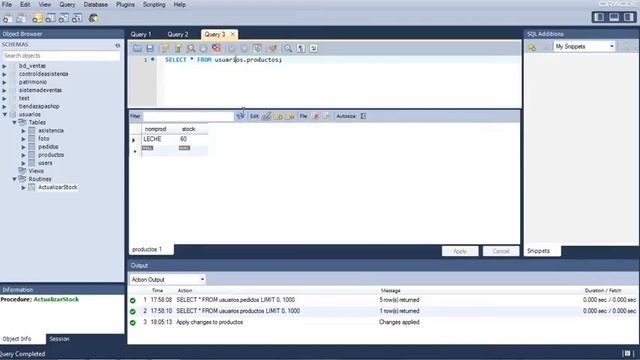
Task: Click the export recordset to file icon
Action: pos(316,116)
